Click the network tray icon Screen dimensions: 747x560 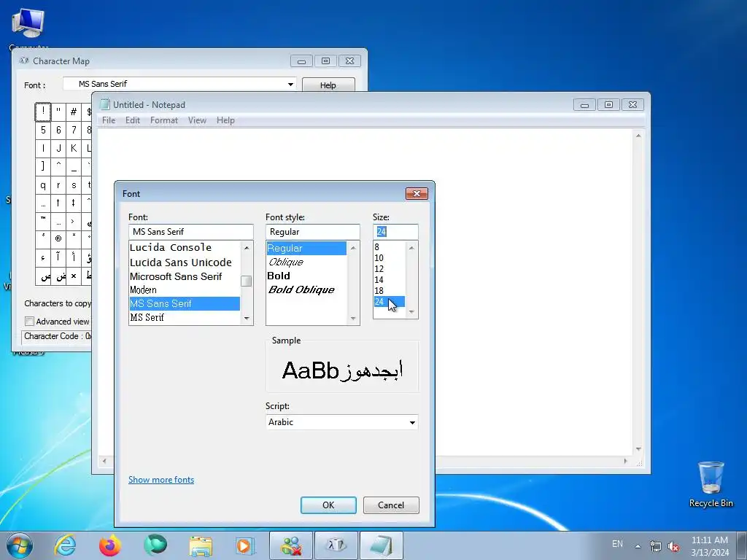coord(656,546)
